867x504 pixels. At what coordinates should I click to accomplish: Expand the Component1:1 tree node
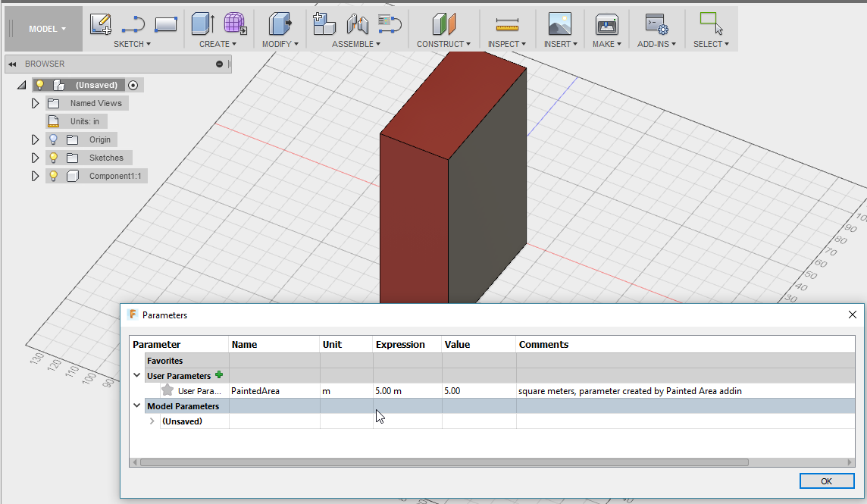click(35, 176)
